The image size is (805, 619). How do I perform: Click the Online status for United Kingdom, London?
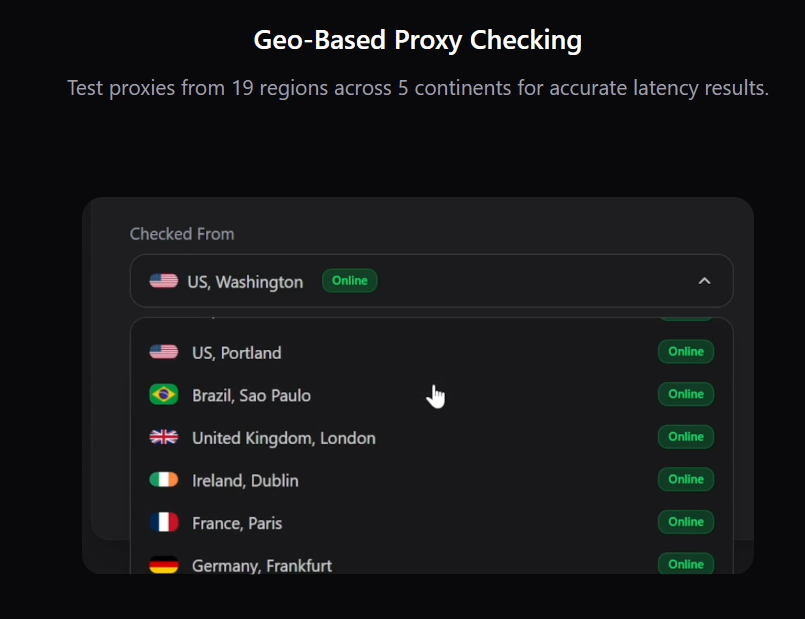pos(685,437)
